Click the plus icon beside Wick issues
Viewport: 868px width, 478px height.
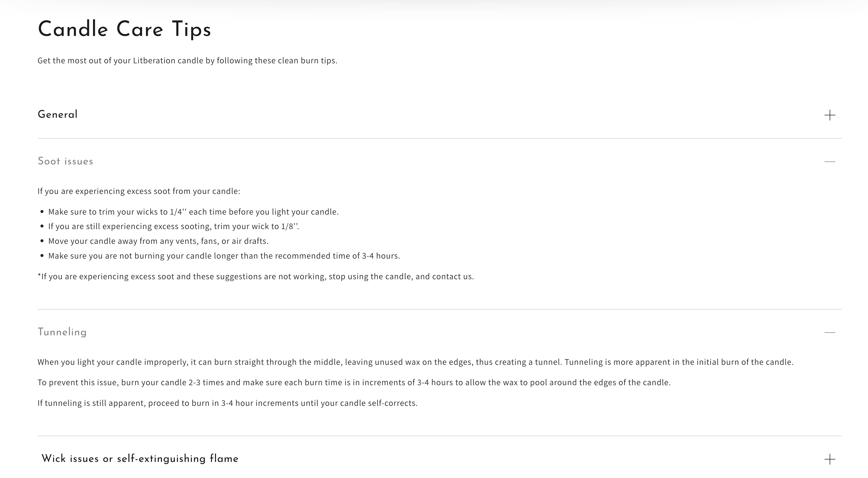(830, 459)
